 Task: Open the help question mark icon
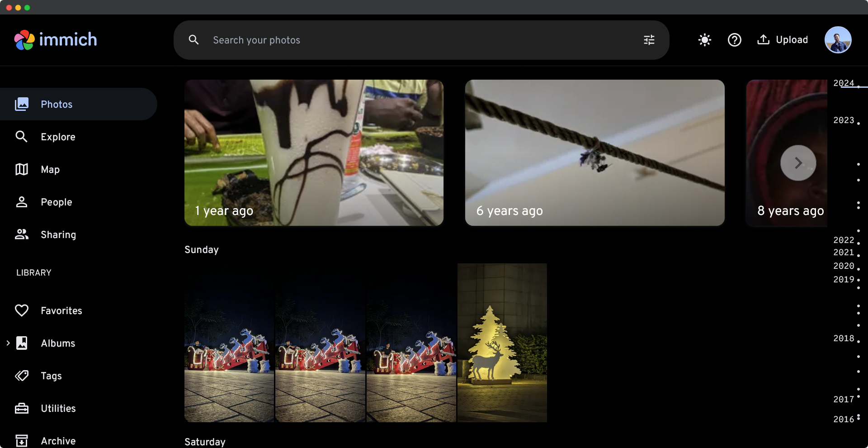[734, 40]
